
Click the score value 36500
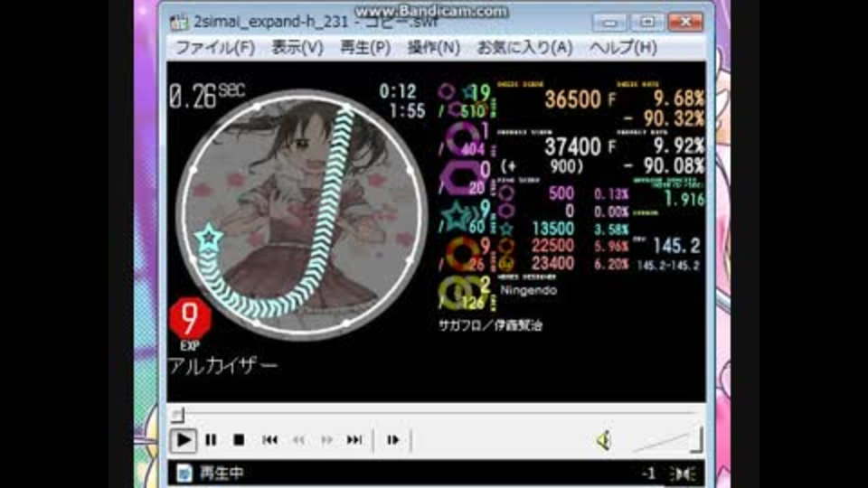[x=573, y=99]
